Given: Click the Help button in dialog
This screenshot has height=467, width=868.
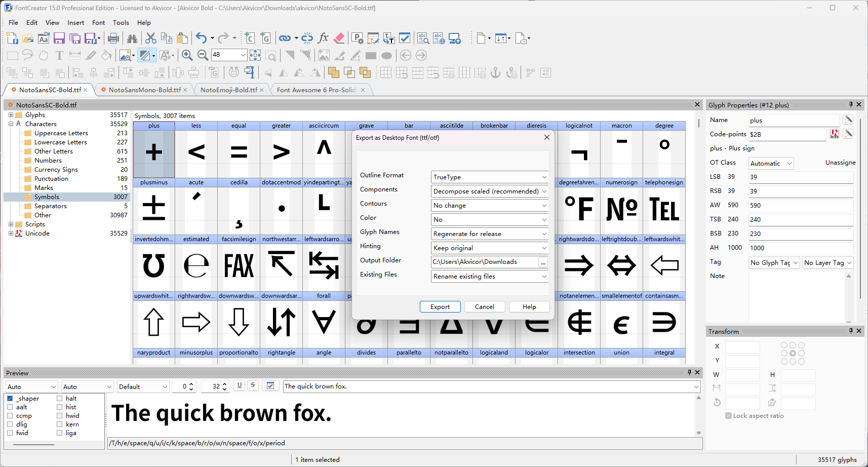Looking at the screenshot, I should click(529, 307).
